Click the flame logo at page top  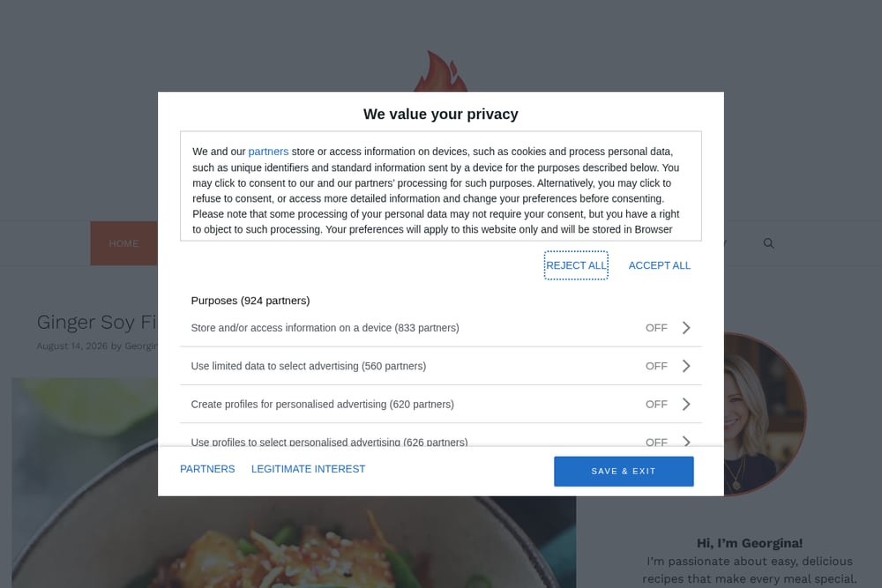click(440, 71)
